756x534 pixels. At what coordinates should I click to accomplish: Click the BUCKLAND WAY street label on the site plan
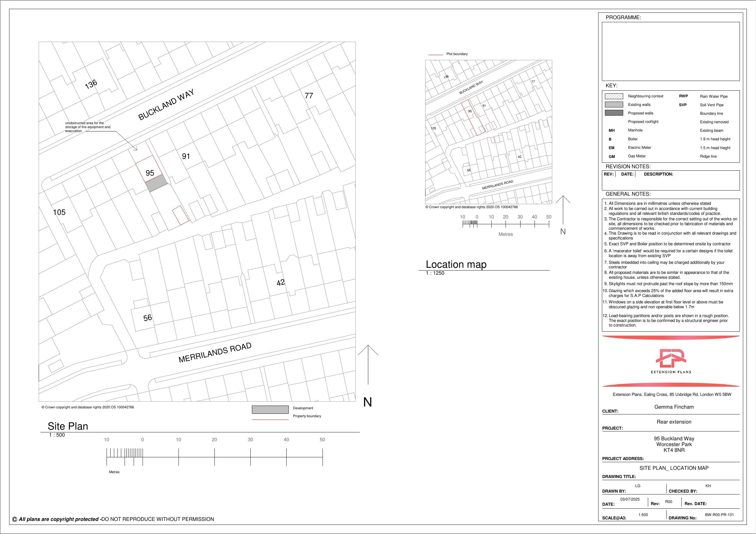166,105
